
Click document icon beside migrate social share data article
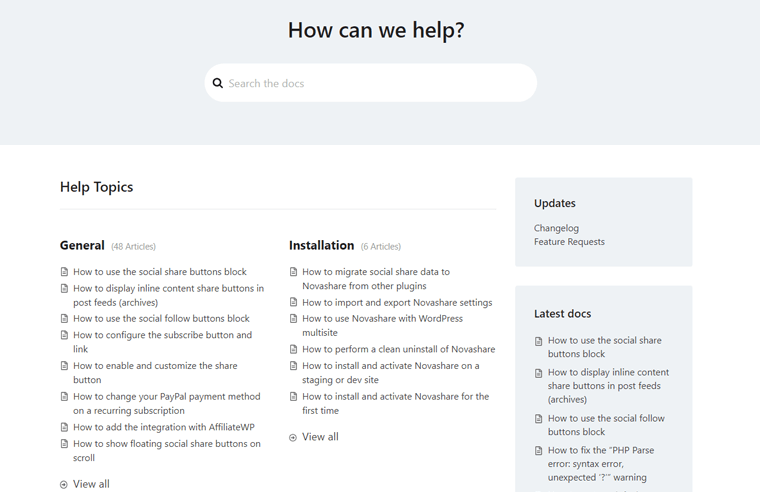(293, 271)
